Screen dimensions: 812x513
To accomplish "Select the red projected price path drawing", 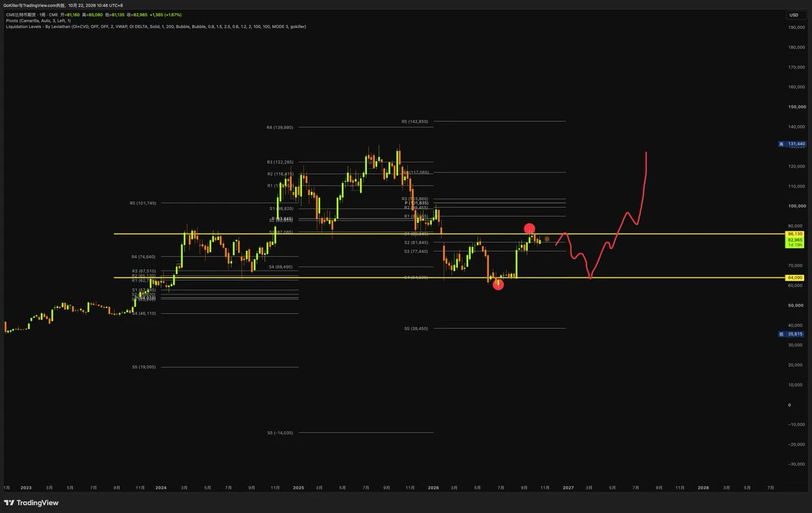I will (x=601, y=215).
